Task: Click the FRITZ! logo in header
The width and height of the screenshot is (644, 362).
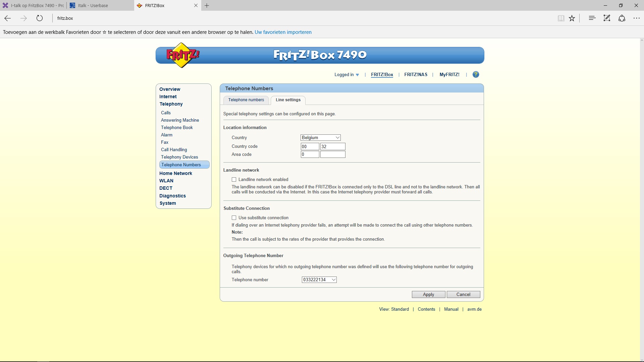Action: pos(182,55)
